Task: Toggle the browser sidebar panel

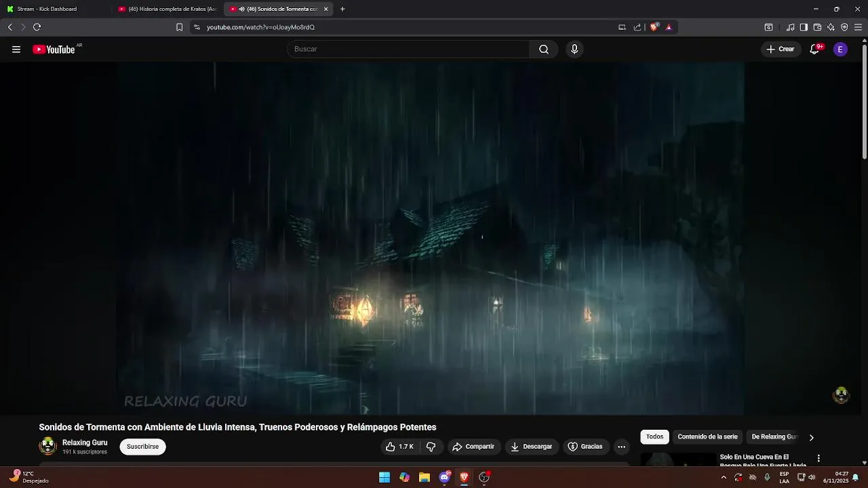Action: (804, 27)
